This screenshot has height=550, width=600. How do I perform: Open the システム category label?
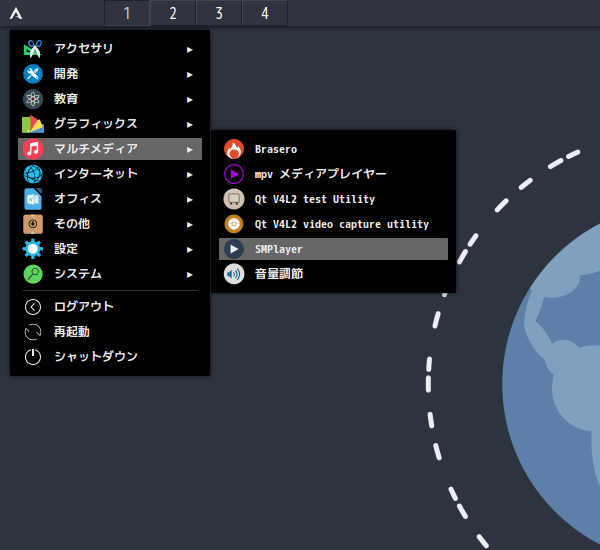pos(78,274)
